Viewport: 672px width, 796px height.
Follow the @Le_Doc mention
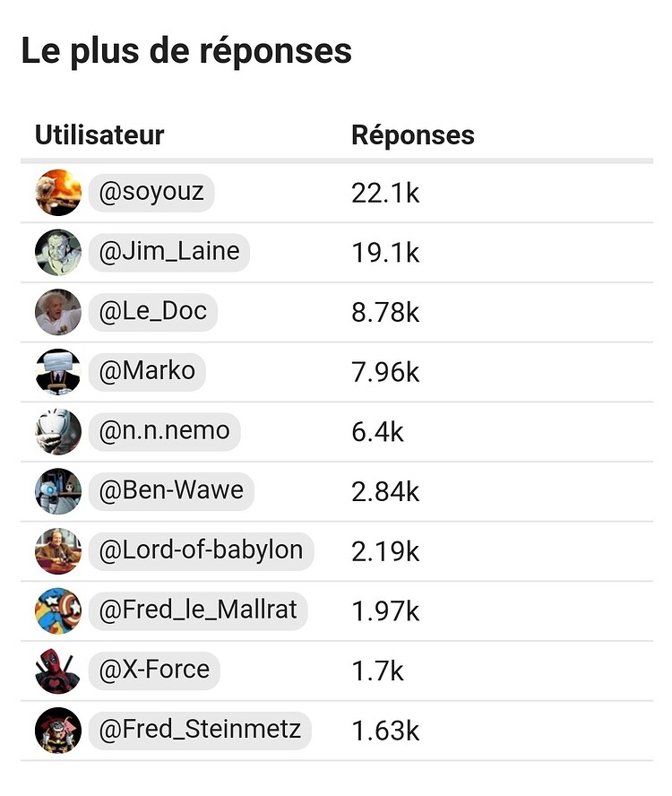coord(153,312)
